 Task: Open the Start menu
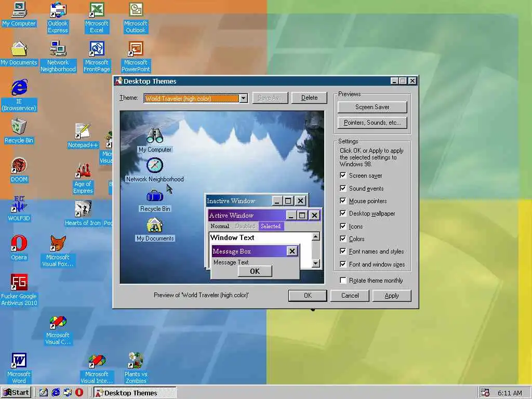tap(16, 393)
